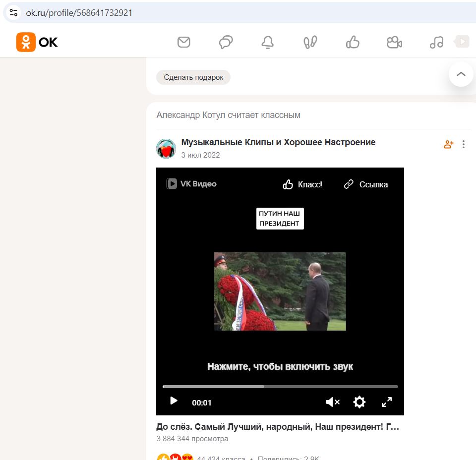Viewport: 476px width, 460px height.
Task: Click video time 00:01
Action: [202, 402]
